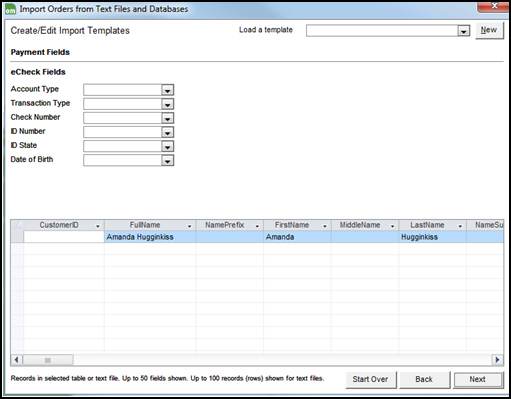Screen dimensions: 511x399
Task: Click the MiddleName column filter arrow
Action: [392, 226]
